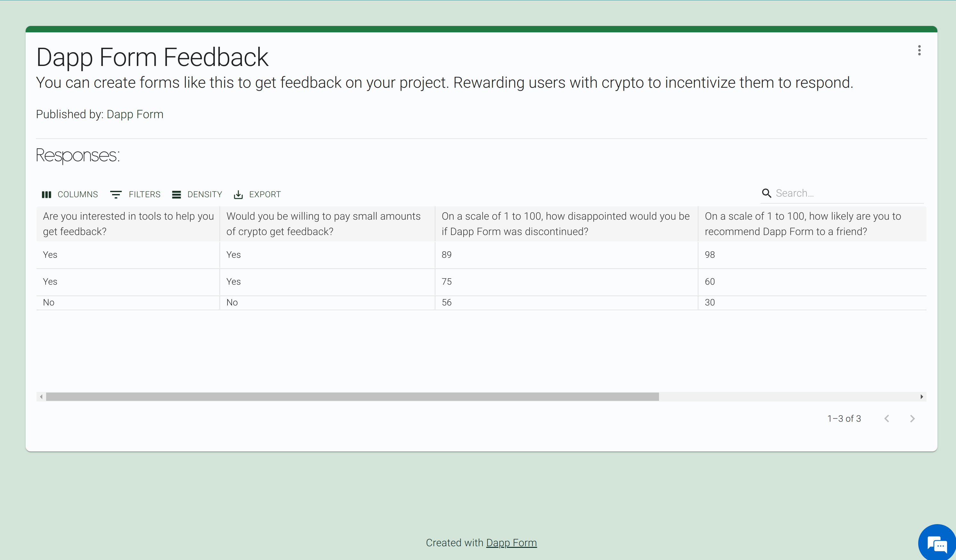The height and width of the screenshot is (560, 956).
Task: Click 'Published by: Dapp Form' text
Action: pos(99,114)
